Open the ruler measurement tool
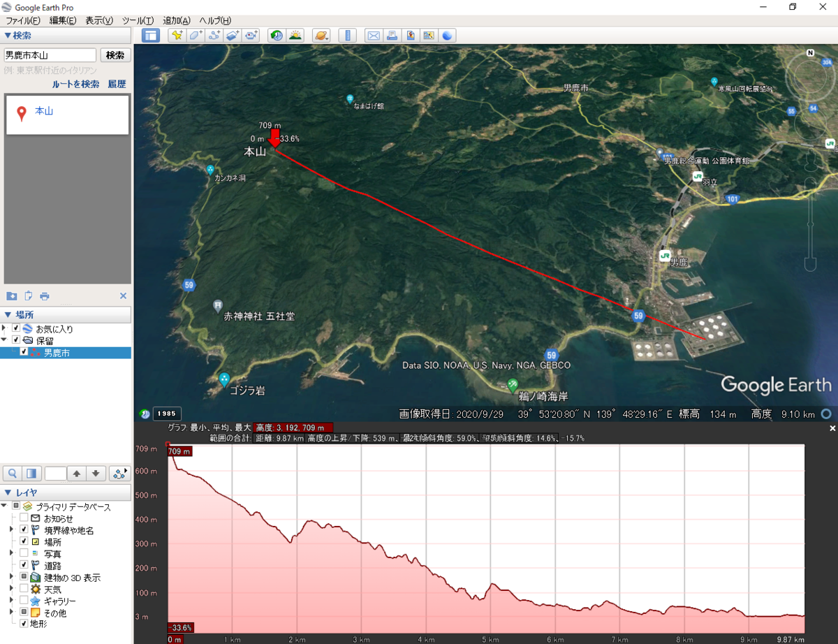 347,35
